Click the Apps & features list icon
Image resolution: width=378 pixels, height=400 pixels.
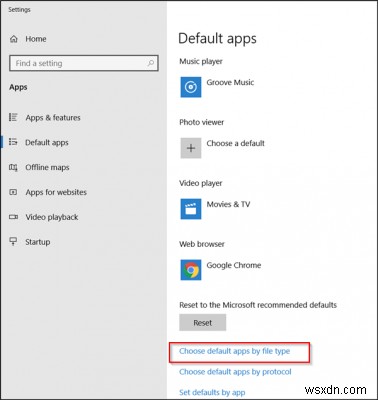[13, 117]
